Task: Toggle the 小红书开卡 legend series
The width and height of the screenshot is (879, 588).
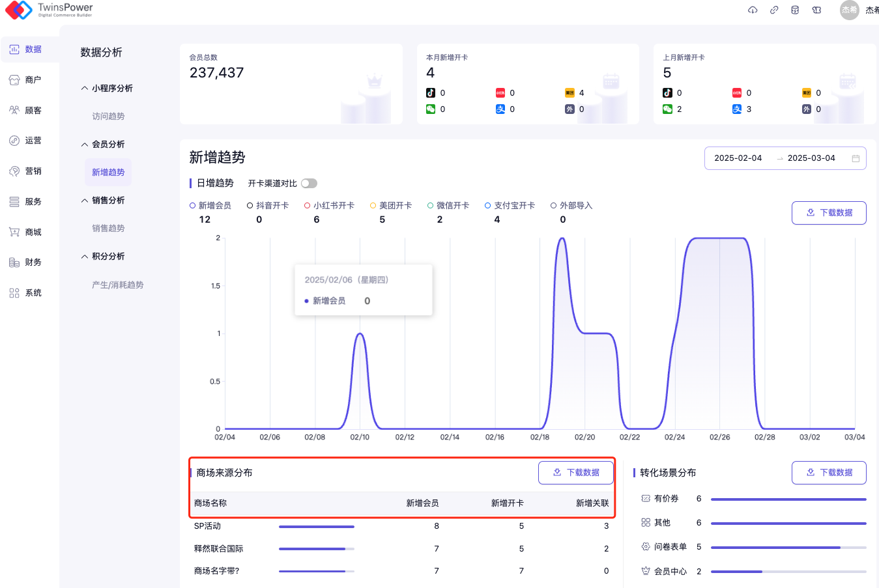Action: pyautogui.click(x=329, y=206)
